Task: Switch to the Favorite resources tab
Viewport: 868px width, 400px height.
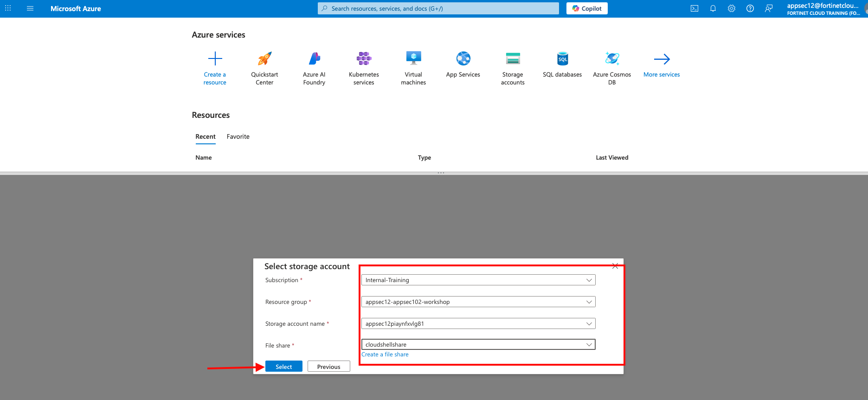Action: coord(238,136)
